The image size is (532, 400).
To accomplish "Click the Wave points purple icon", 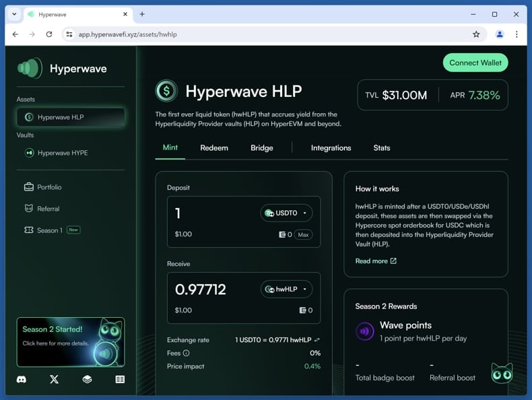I will (365, 331).
